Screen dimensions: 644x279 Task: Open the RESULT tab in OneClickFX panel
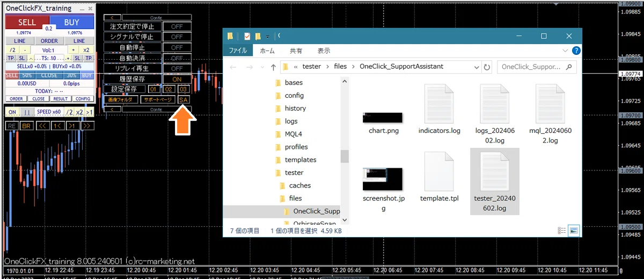(61, 99)
